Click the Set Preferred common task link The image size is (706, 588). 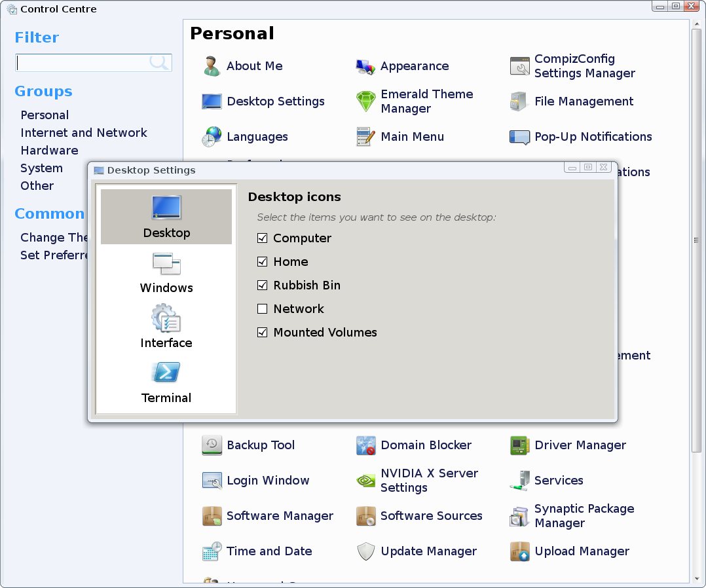point(54,255)
